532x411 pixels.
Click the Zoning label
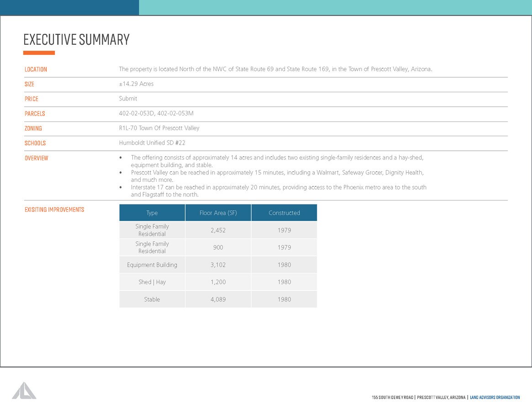click(x=33, y=128)
